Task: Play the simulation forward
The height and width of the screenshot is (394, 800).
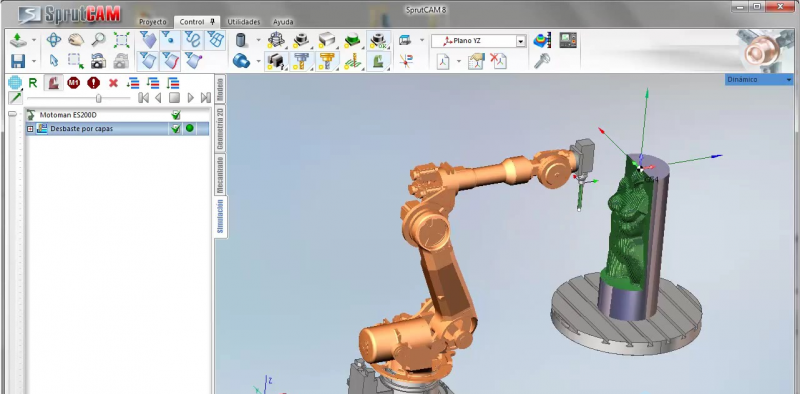Action: point(190,97)
